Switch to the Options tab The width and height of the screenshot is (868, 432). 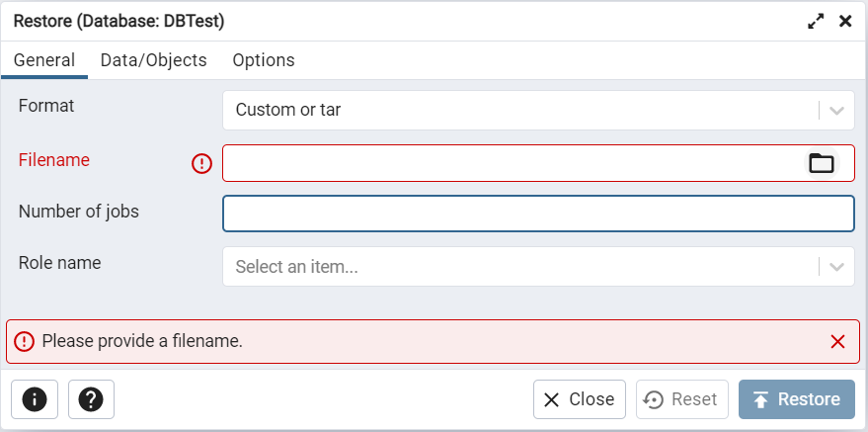(x=264, y=60)
